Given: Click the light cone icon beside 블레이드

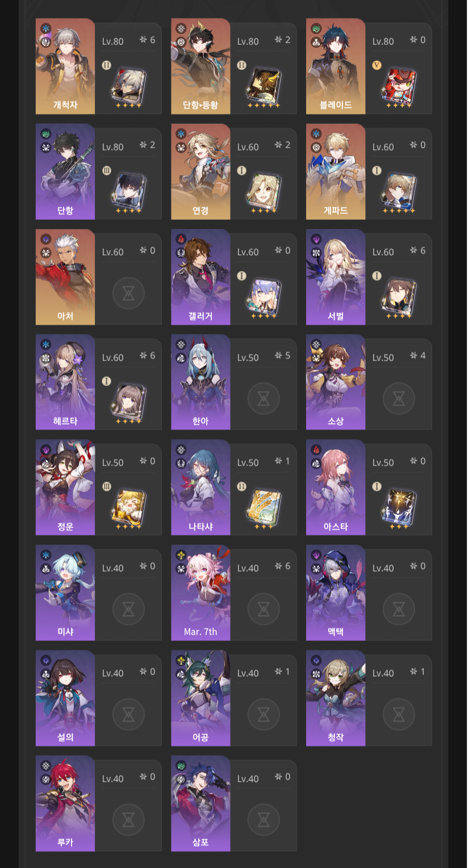Looking at the screenshot, I should tap(399, 84).
